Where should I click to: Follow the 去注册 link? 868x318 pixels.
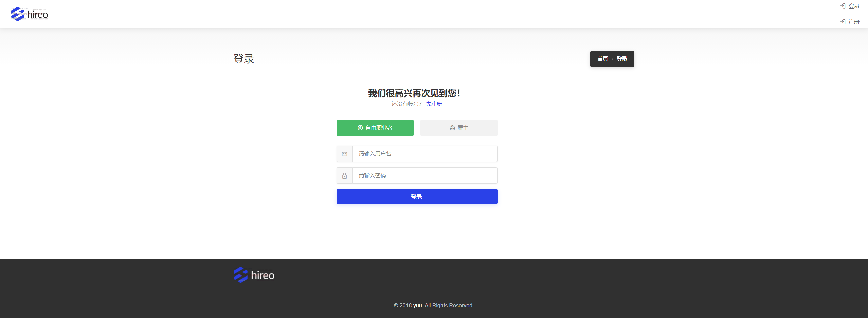click(x=434, y=104)
